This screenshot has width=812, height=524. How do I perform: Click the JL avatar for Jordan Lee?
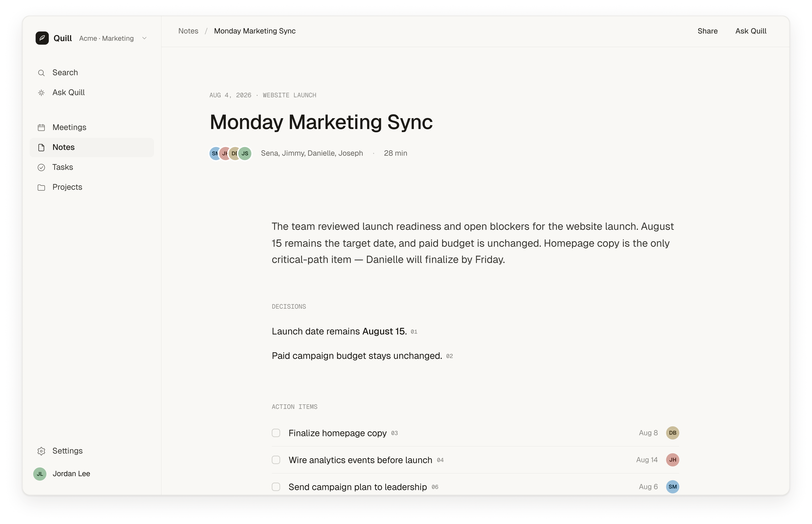pos(40,474)
